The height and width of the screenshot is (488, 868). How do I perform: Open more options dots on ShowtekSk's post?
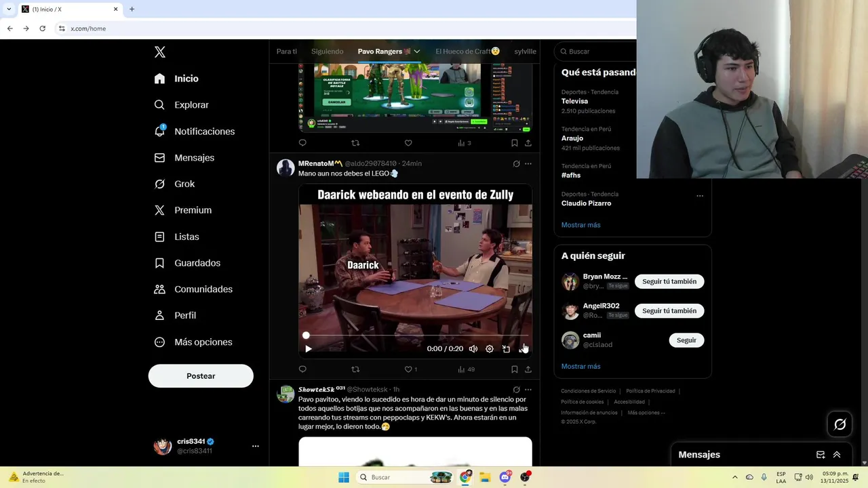[x=528, y=390]
